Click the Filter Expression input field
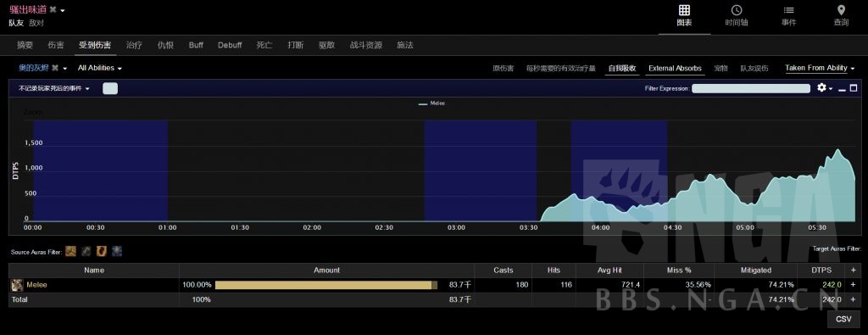 [751, 88]
